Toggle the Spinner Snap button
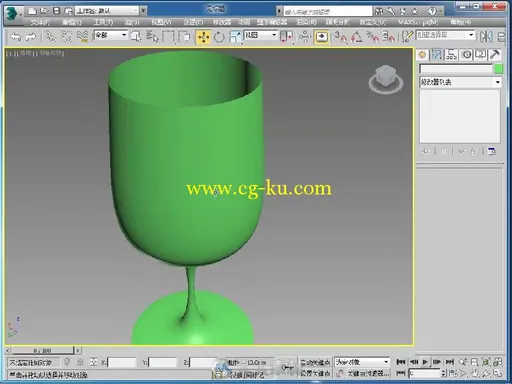The width and height of the screenshot is (512, 384). (x=388, y=36)
